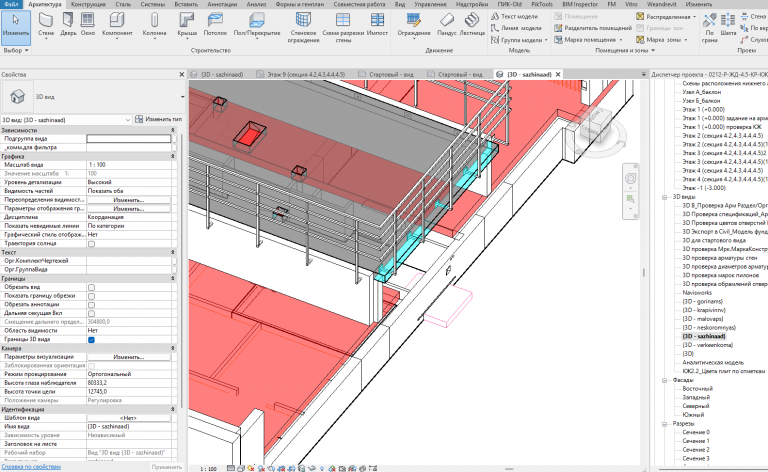Uncheck the Границы 3D вида checkbox
This screenshot has width=768, height=472.
[92, 340]
